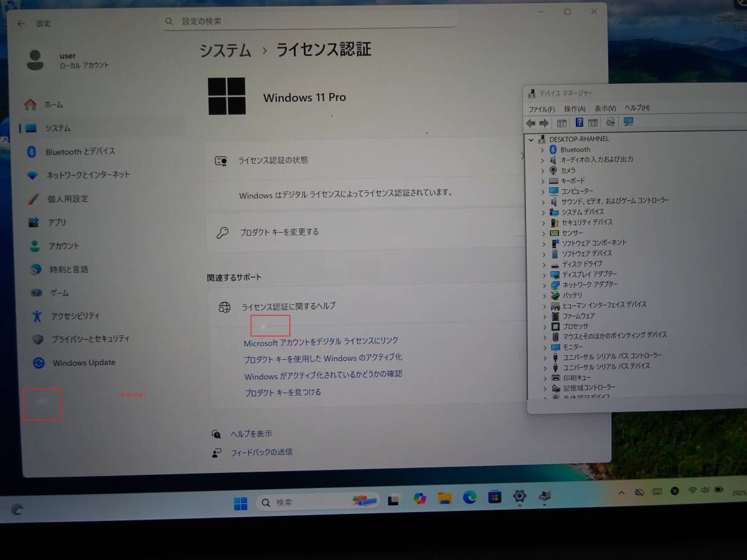Expand ディスク ドライブ node in Device Manager

(543, 264)
